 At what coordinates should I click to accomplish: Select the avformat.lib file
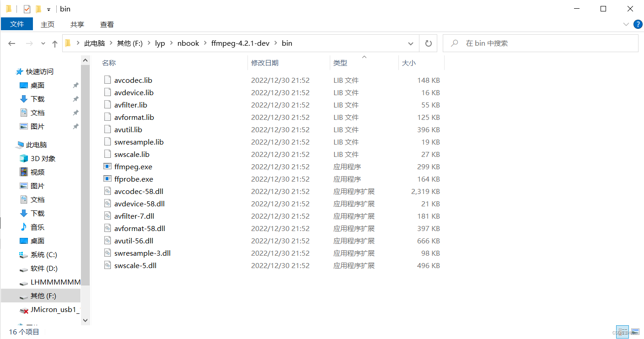pyautogui.click(x=134, y=117)
